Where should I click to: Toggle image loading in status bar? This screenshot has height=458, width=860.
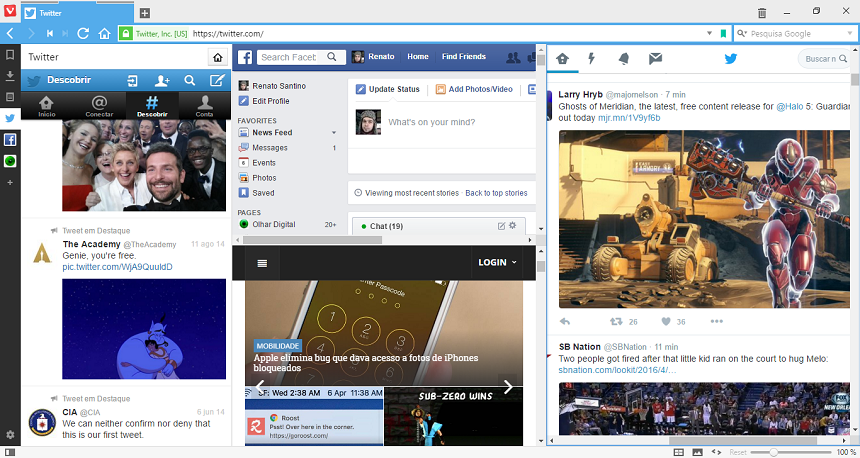tap(698, 453)
